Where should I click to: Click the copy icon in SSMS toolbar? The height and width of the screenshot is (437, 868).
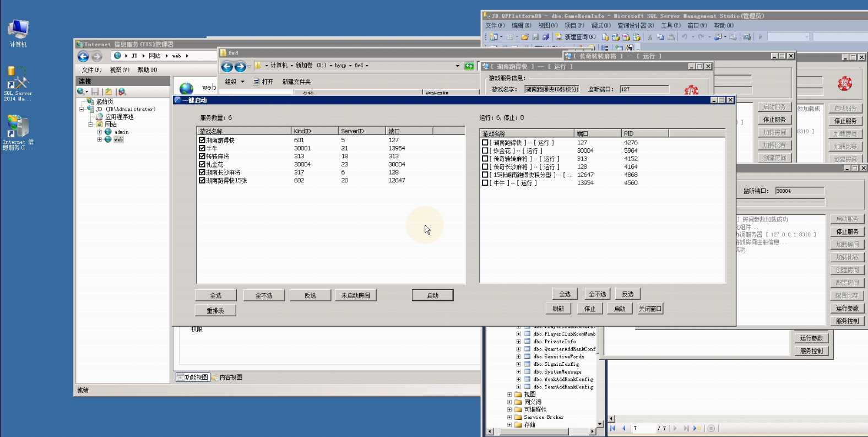coord(660,37)
